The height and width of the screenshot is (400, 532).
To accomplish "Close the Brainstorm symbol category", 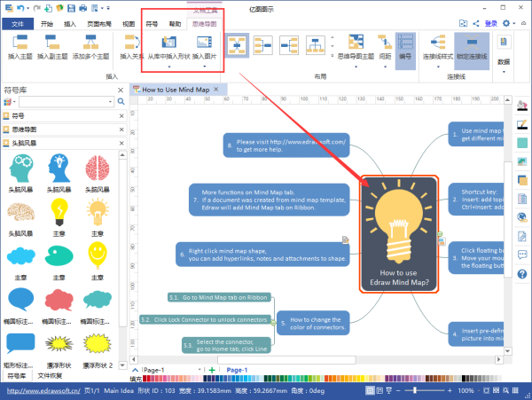I will click(x=123, y=143).
